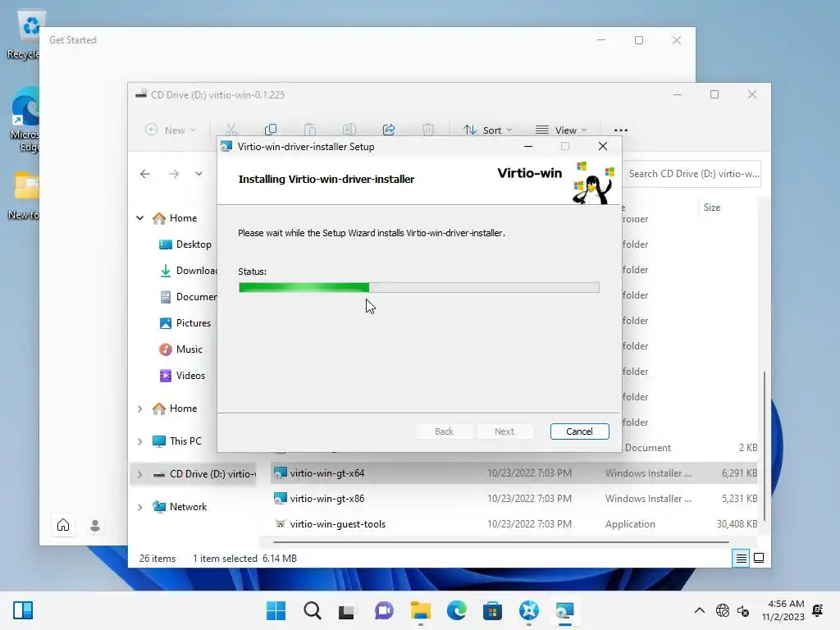Close the Virtio-win Setup dialog

click(x=603, y=146)
